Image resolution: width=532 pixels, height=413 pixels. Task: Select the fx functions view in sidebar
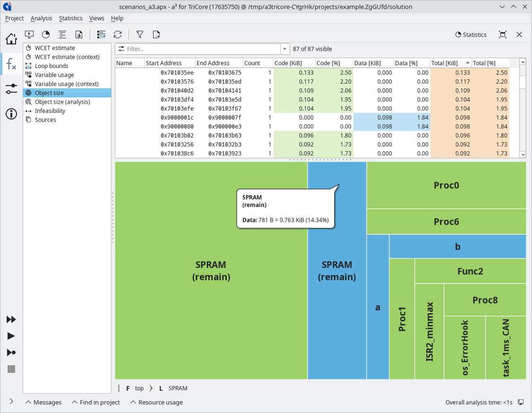click(11, 64)
